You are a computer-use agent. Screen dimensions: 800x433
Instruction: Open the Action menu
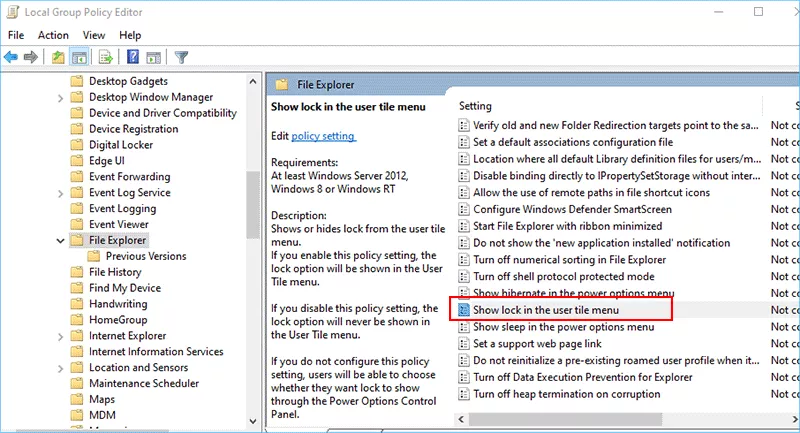[53, 35]
